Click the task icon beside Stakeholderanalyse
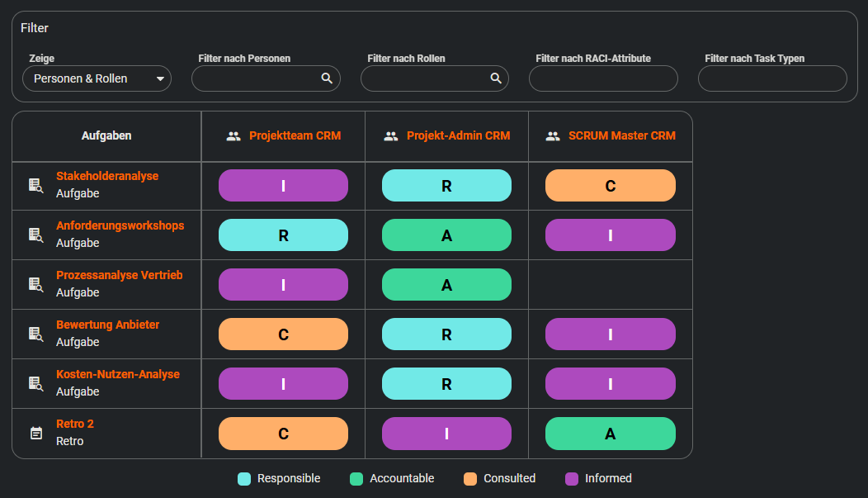This screenshot has width=868, height=498. point(35,185)
